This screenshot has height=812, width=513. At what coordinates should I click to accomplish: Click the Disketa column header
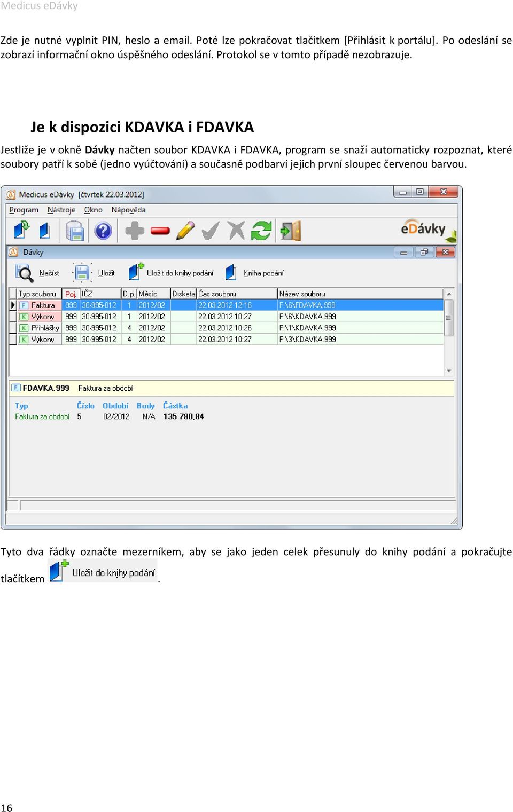coord(184,294)
